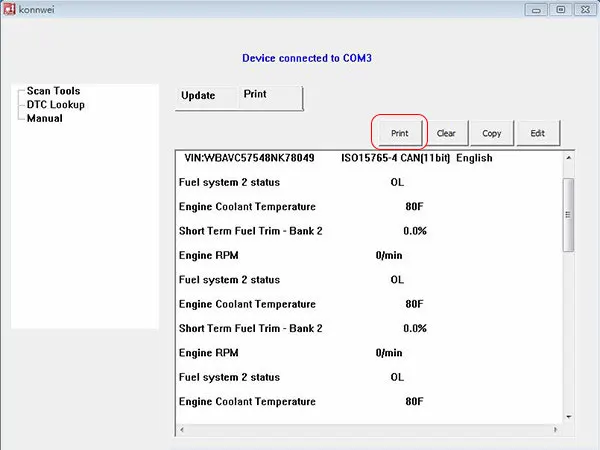
Task: Click the English language label
Action: coord(474,158)
